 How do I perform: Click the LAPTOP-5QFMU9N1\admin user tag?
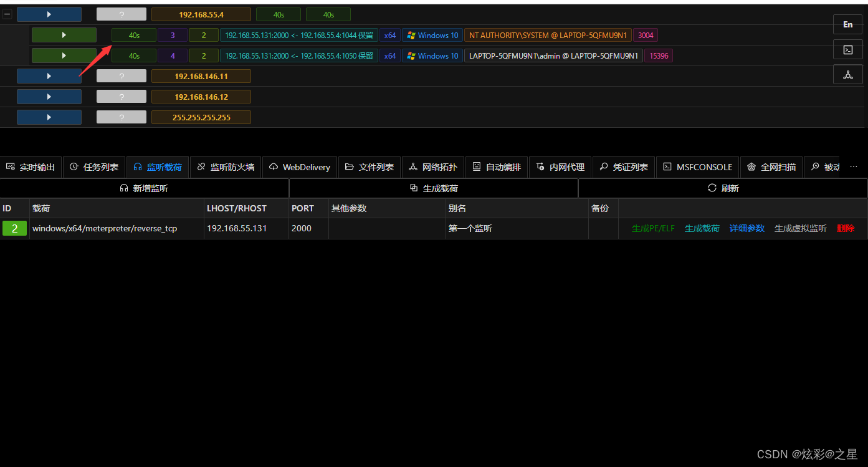click(x=553, y=55)
